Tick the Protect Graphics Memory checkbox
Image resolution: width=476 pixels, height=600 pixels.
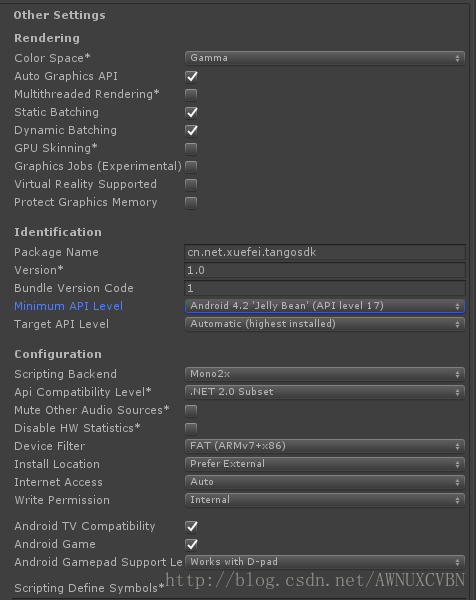pos(191,202)
